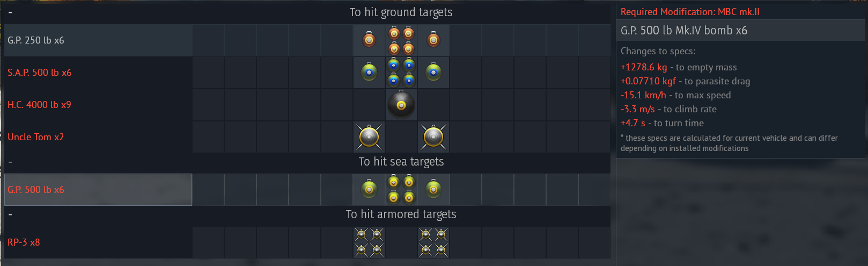Click the four-bomb S.A.P. 500 lb center cluster
This screenshot has height=266, width=868.
pos(401,73)
